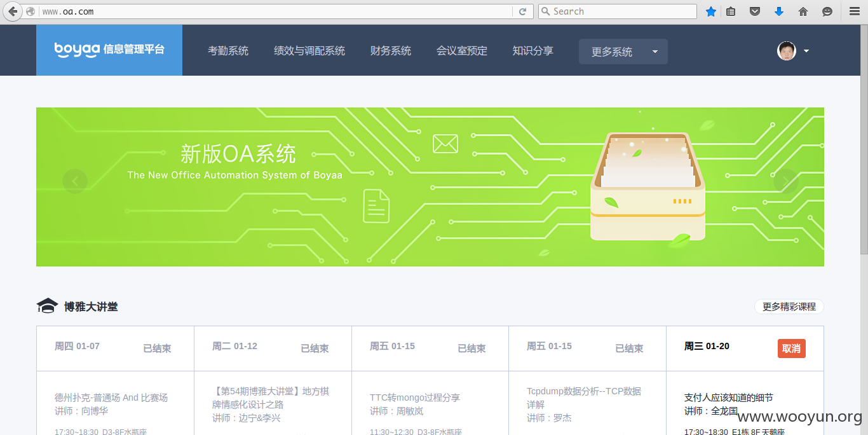
Task: Click lecturer text 讲师：周敏岚
Action: click(x=397, y=411)
